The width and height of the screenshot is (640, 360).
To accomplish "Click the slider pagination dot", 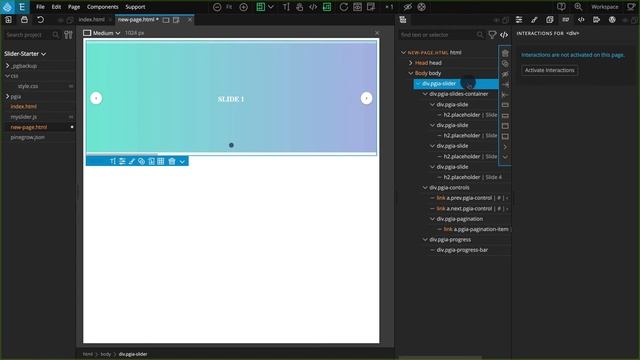I will point(231,145).
